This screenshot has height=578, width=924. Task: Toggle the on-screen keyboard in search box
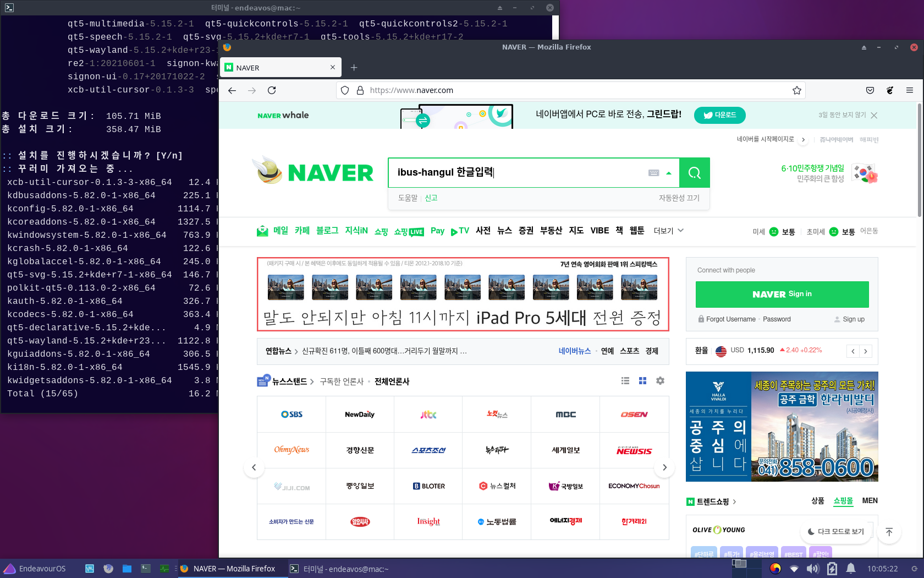pyautogui.click(x=653, y=173)
